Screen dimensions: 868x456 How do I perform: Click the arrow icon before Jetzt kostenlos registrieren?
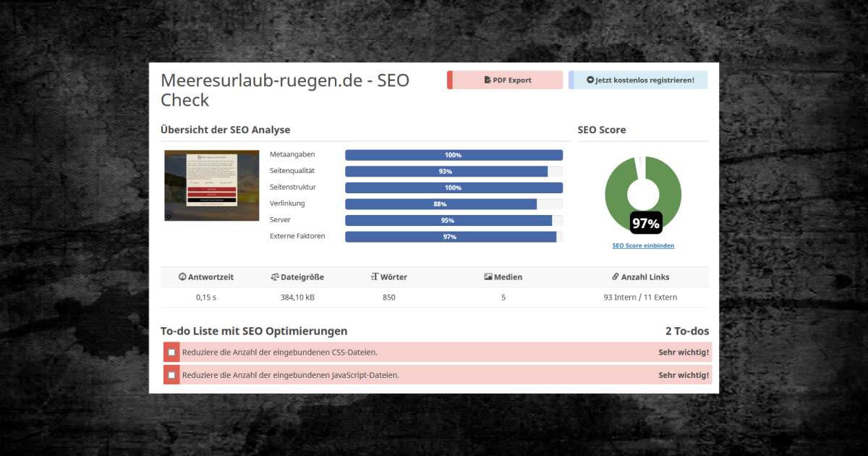point(590,80)
